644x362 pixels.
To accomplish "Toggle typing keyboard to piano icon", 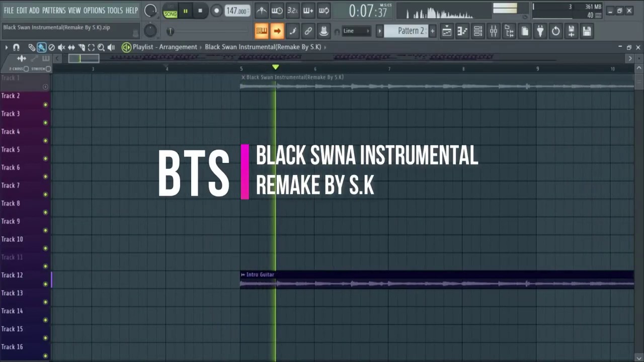I will coord(261,31).
